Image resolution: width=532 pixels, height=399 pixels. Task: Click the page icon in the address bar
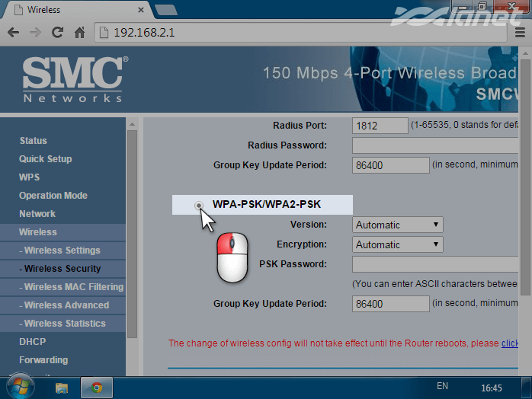104,33
